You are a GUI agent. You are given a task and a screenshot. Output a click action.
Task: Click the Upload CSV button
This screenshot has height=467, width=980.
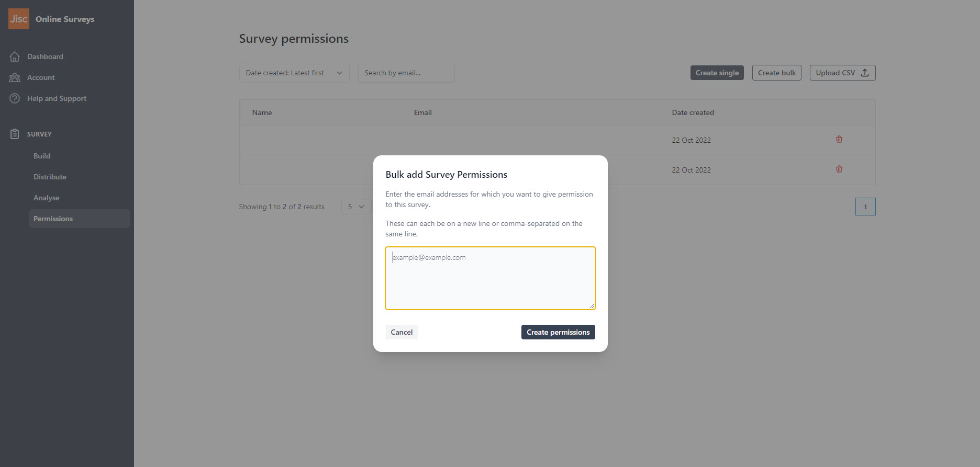pos(842,73)
